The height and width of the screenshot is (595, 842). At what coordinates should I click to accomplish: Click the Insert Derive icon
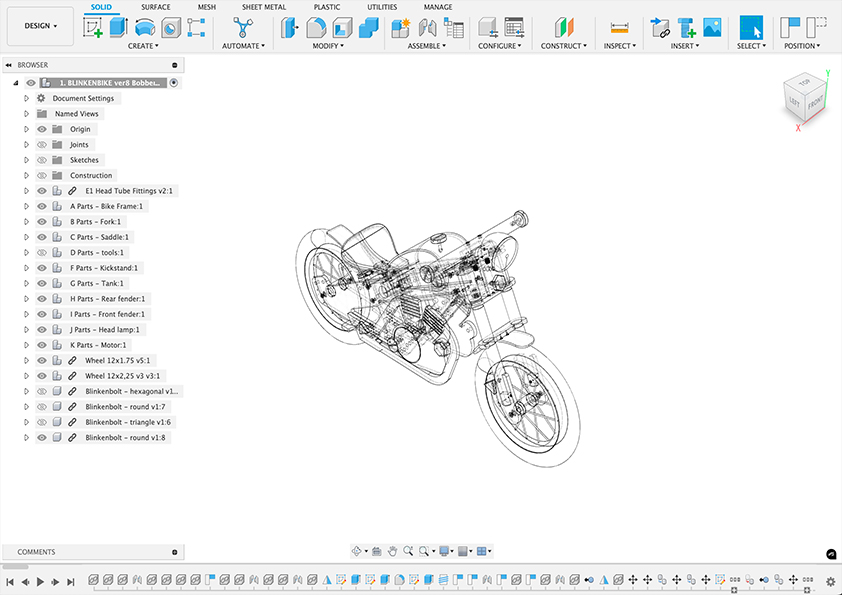[659, 27]
